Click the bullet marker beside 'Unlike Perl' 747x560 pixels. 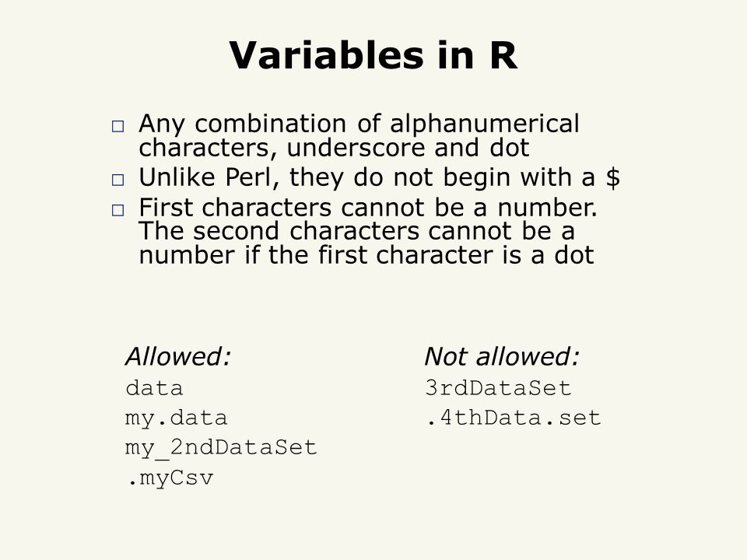pos(117,180)
